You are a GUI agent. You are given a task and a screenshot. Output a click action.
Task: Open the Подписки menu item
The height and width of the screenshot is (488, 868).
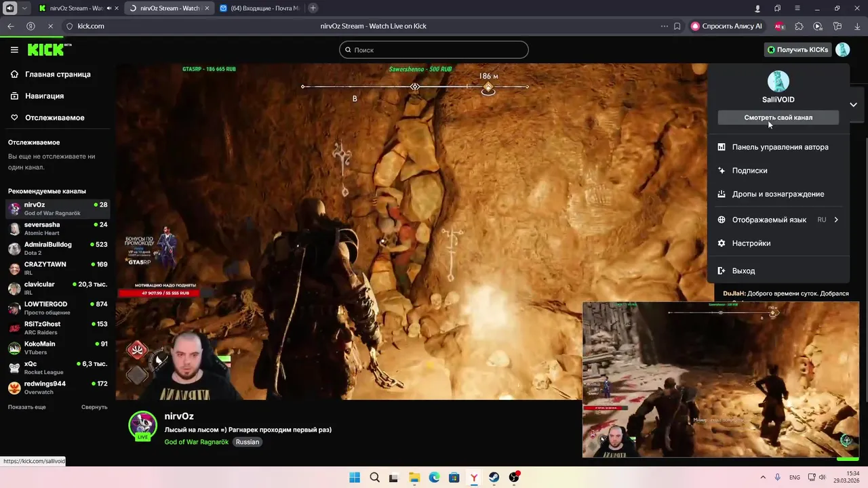pos(778,171)
